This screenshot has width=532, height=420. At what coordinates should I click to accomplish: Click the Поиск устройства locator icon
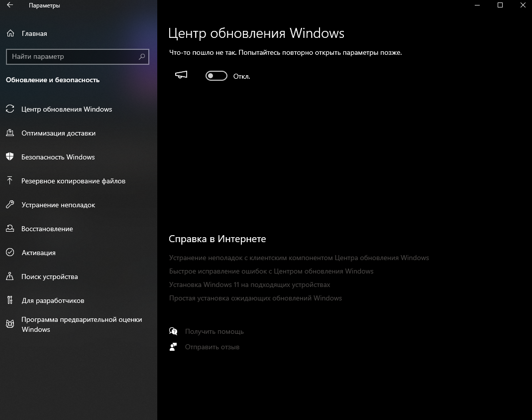(x=10, y=276)
